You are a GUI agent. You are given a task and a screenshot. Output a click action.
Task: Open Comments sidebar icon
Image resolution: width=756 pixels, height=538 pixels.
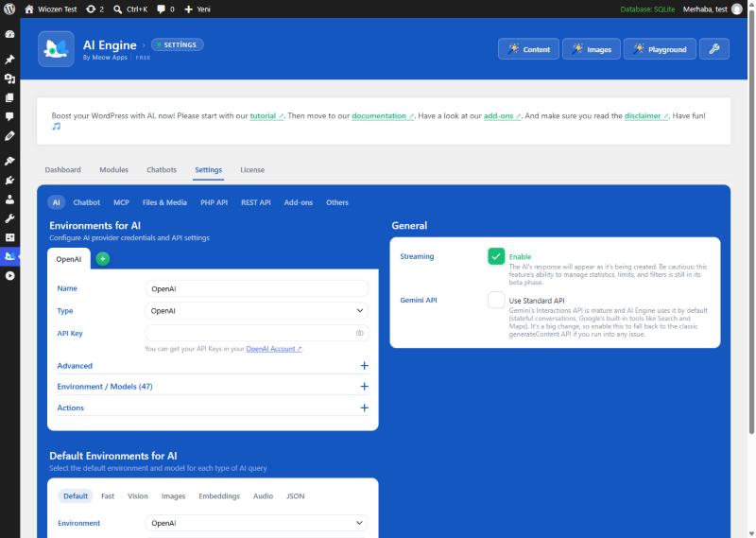pyautogui.click(x=9, y=116)
